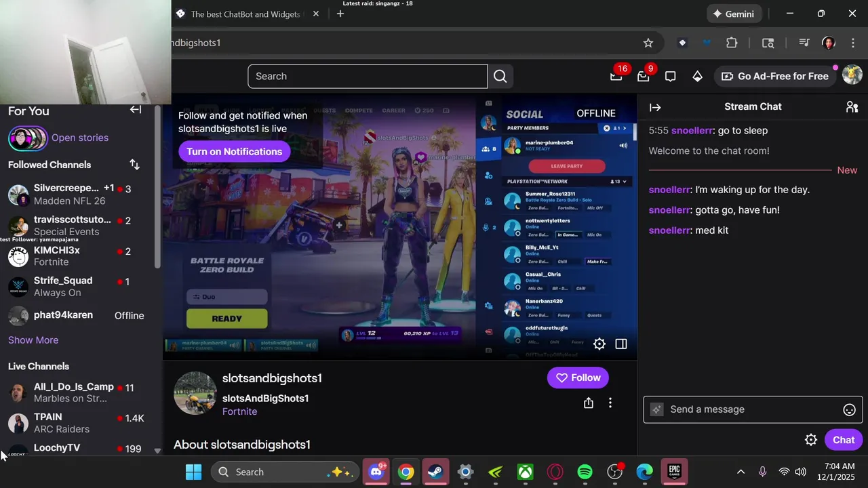Open All_I_Do_Is_Camp live channel
868x488 pixels.
pyautogui.click(x=80, y=392)
